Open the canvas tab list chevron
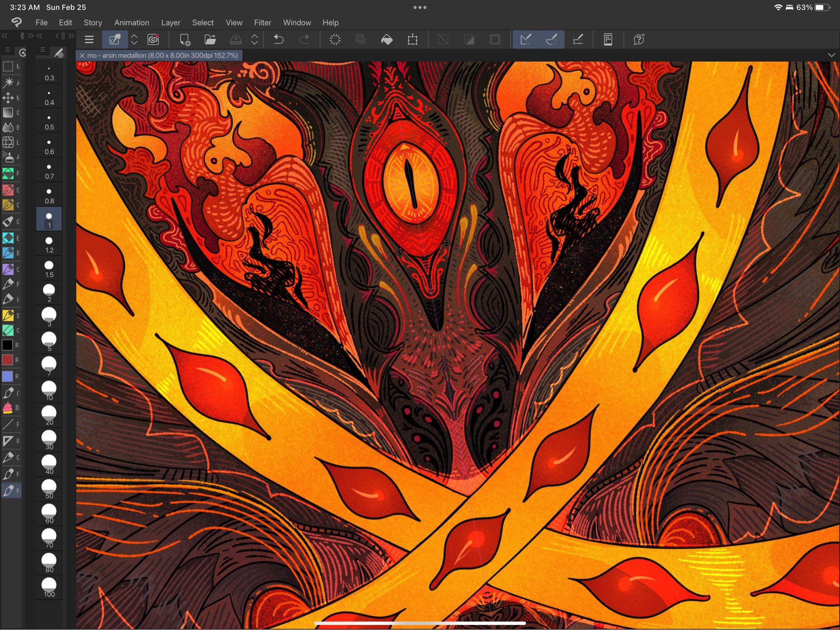Image resolution: width=840 pixels, height=630 pixels. click(x=831, y=55)
